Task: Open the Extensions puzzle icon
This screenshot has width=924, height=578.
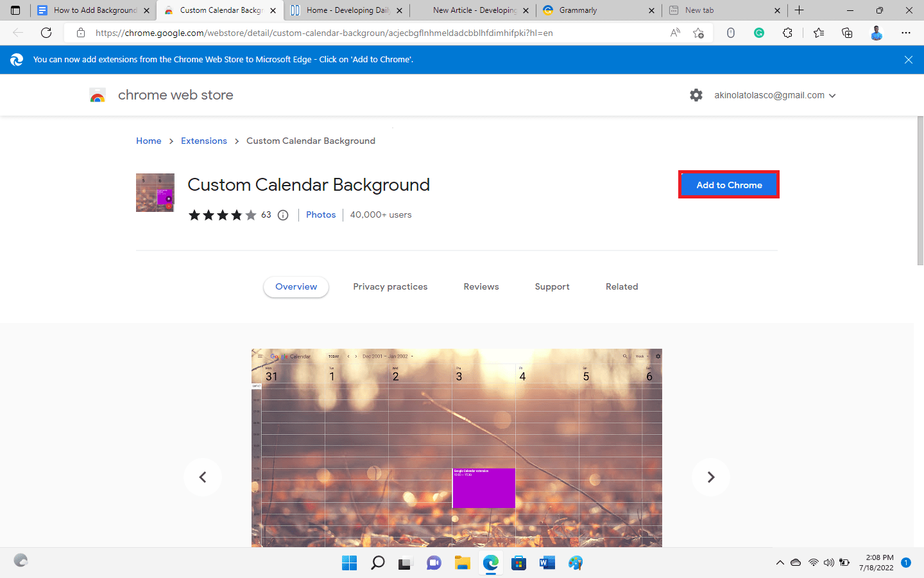Action: 787,33
